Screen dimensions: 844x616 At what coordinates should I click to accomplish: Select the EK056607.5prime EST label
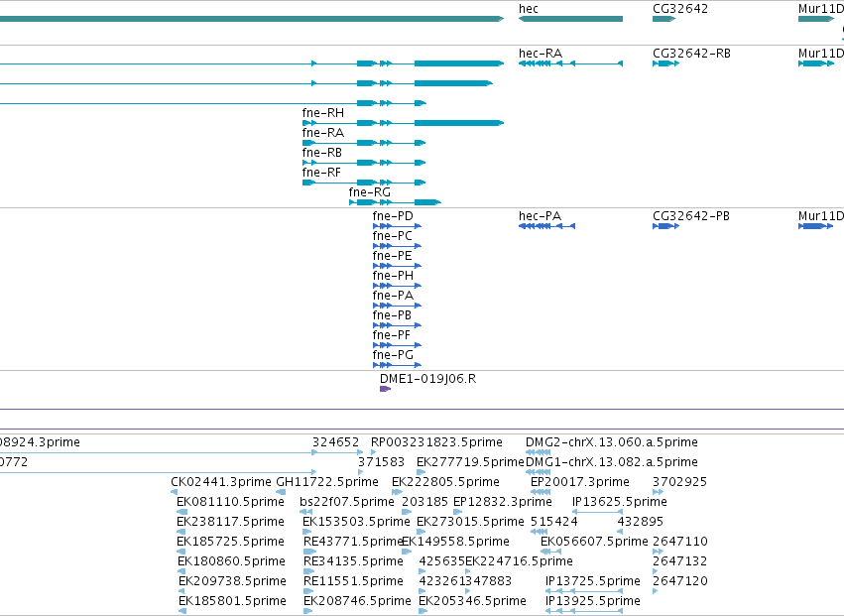(x=594, y=542)
